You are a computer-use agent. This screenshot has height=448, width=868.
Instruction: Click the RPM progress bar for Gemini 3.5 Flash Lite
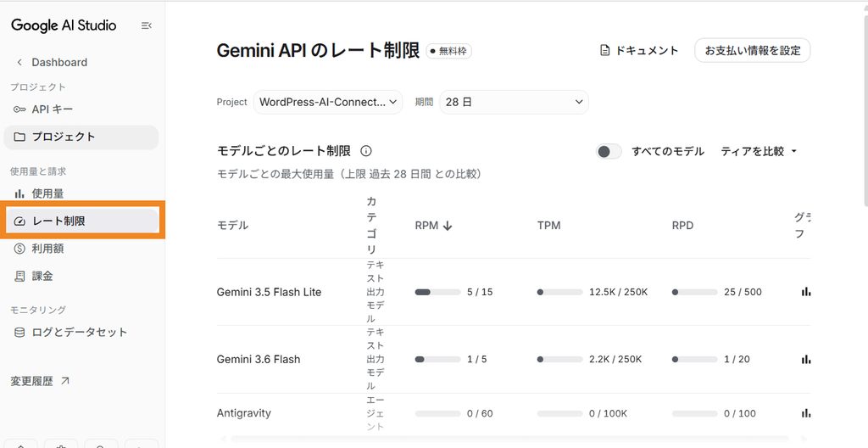point(437,292)
